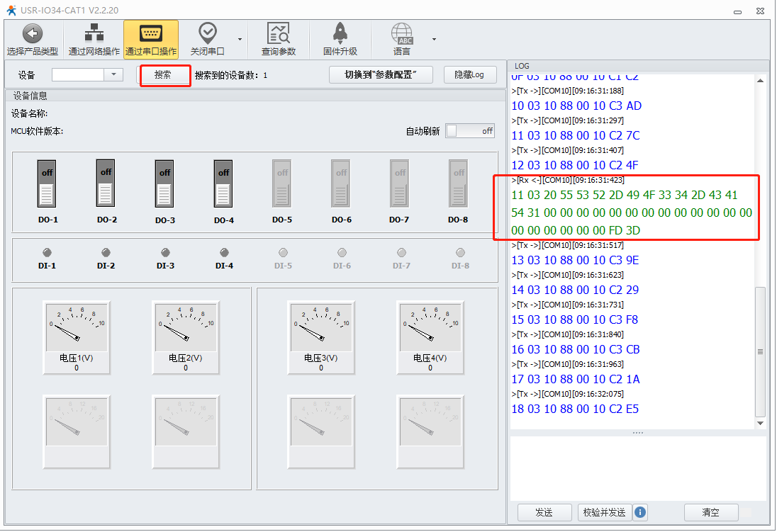Expand dropdown arrow next to 关闭串口
777x532 pixels.
tap(240, 40)
